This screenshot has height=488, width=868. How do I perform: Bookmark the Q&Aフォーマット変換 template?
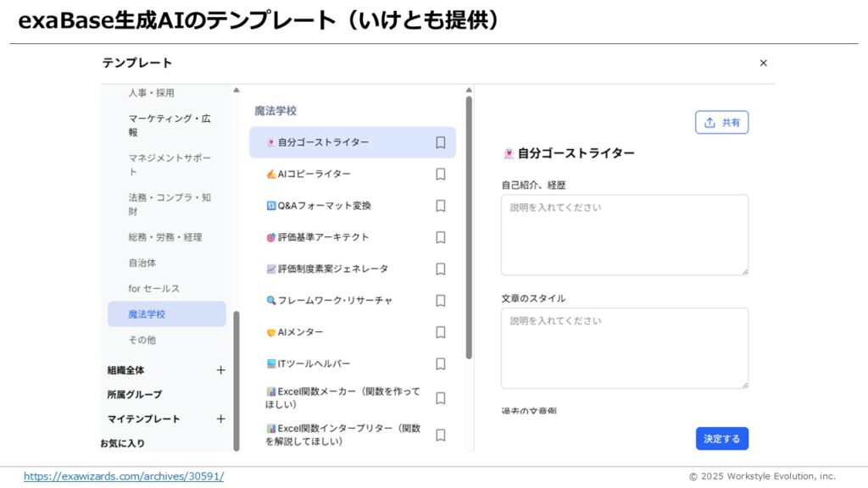click(x=441, y=206)
